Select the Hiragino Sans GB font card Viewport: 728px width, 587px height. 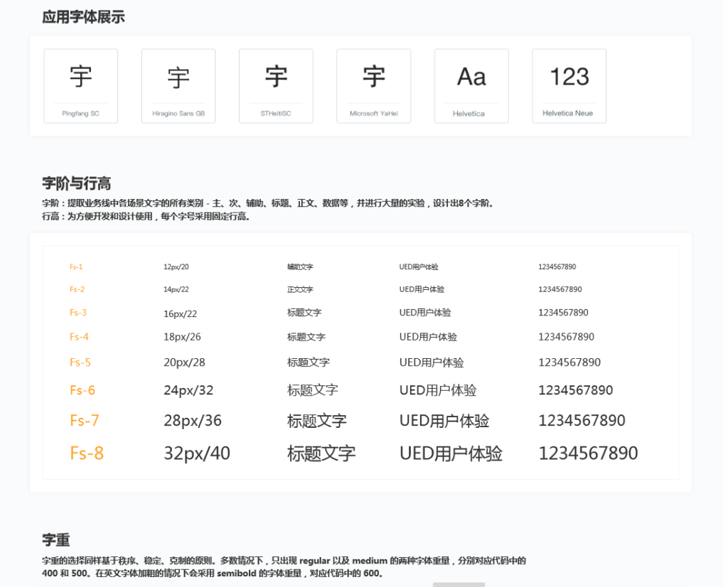(178, 86)
